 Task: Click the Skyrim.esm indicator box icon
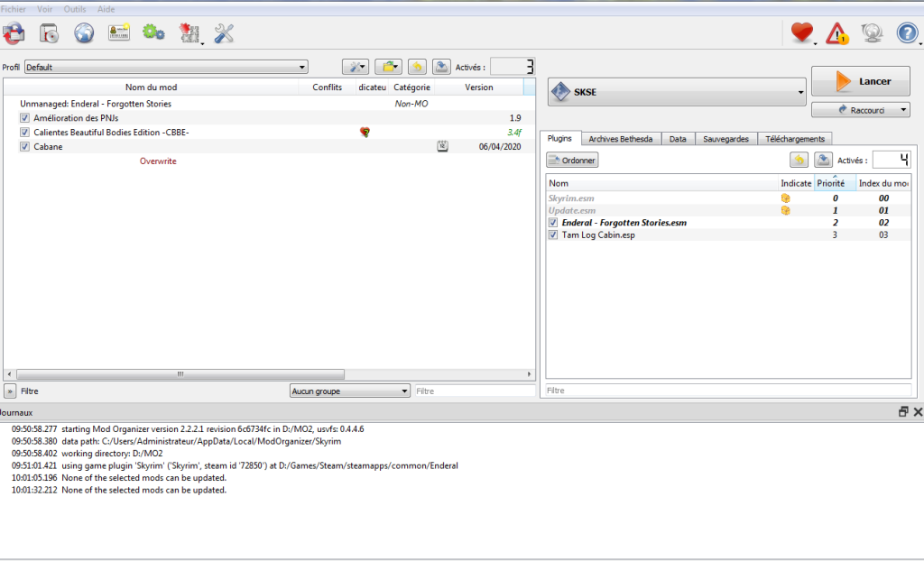[x=786, y=198]
